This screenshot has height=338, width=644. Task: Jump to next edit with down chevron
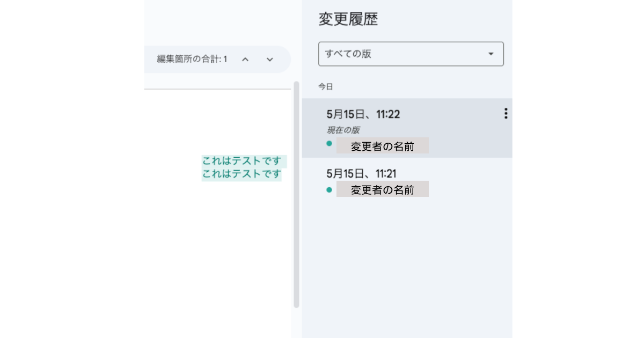[x=270, y=60]
